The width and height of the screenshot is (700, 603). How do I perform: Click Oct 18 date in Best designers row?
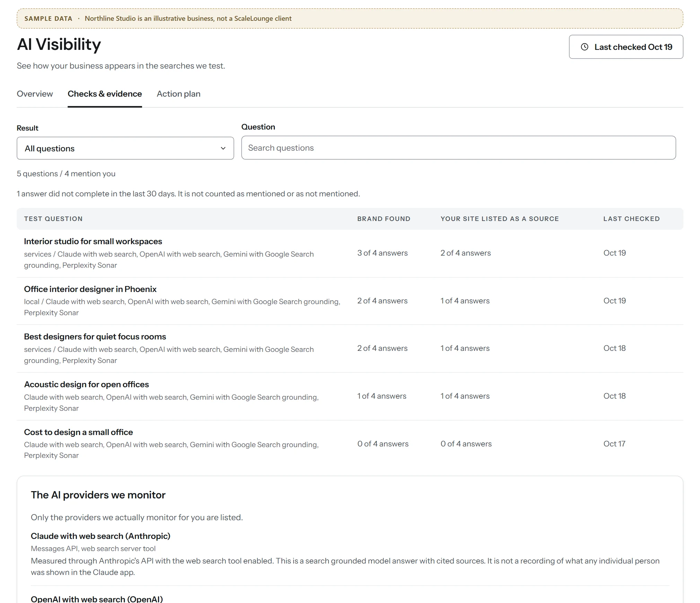pos(615,348)
